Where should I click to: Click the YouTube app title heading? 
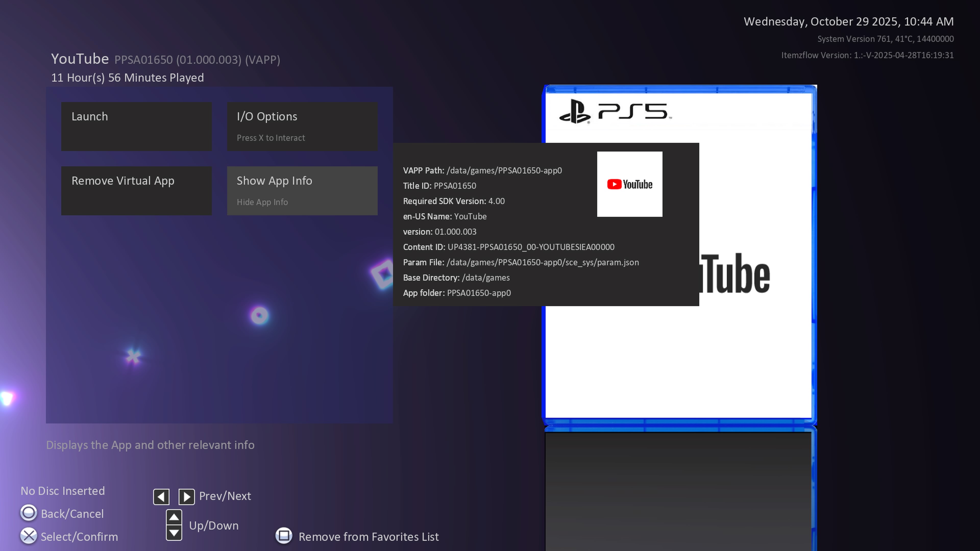(x=80, y=59)
